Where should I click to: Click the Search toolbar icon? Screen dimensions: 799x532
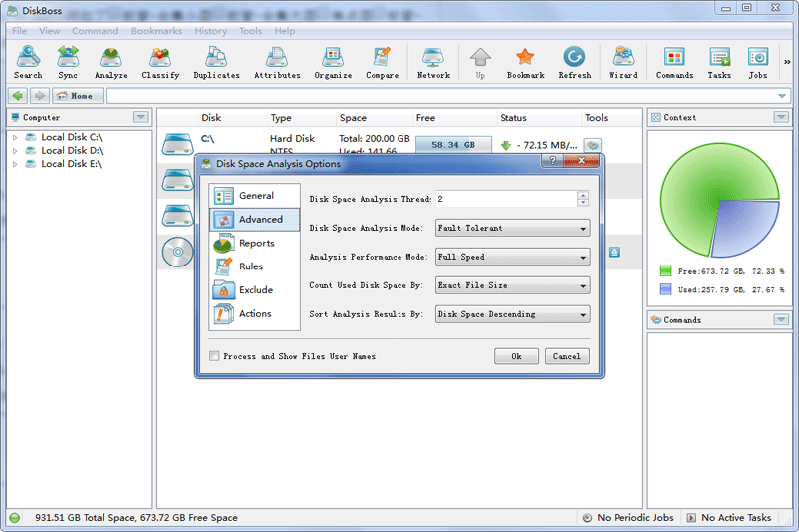pyautogui.click(x=28, y=62)
